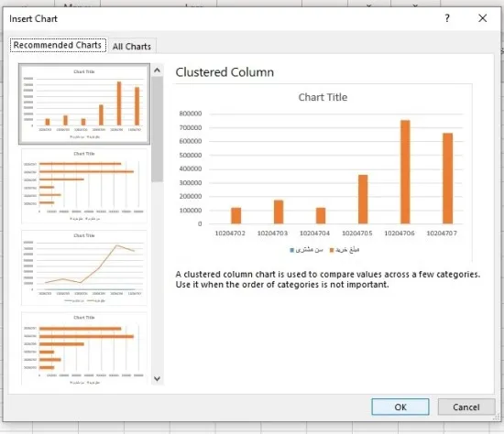Close the Insert Chart dialog

click(482, 18)
